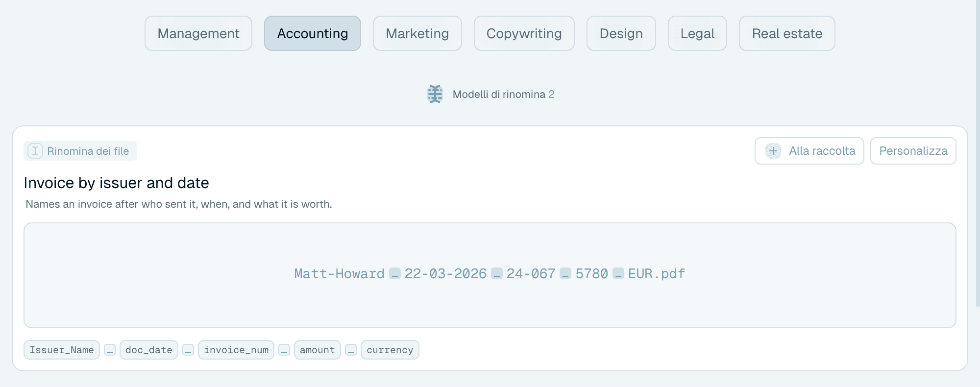Open the Personalizza button
980x387 pixels.
[913, 151]
